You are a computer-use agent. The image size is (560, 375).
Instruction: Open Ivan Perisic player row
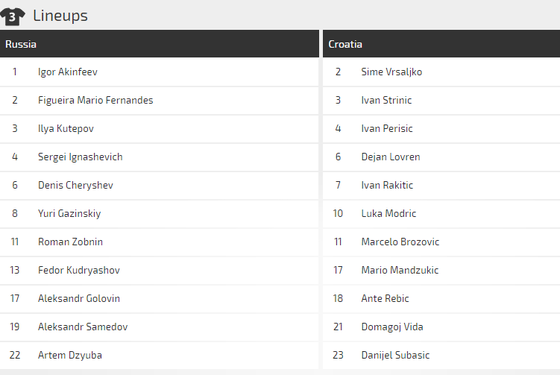point(441,129)
